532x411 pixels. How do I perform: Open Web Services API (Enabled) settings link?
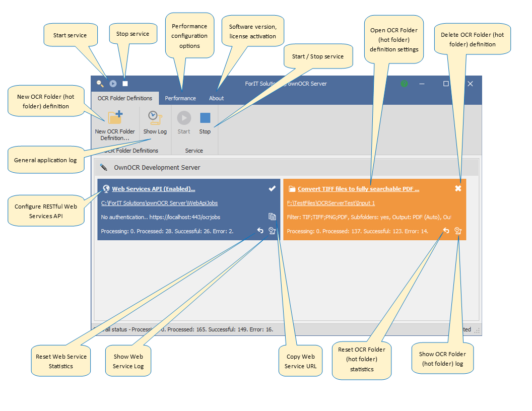tap(154, 189)
